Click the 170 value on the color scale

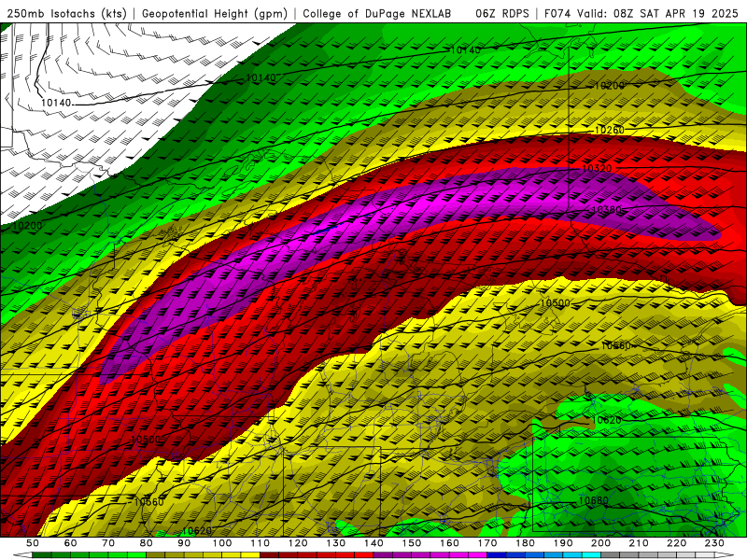pyautogui.click(x=487, y=543)
